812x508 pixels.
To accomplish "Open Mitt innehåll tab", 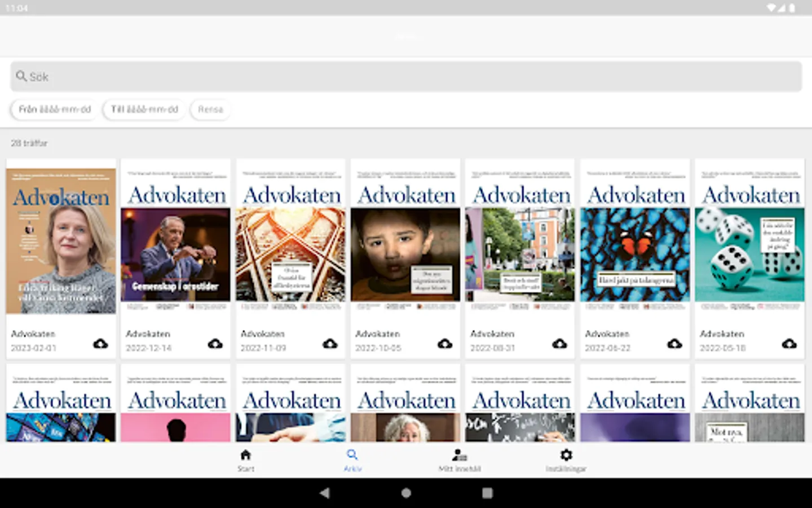I will coord(460,460).
